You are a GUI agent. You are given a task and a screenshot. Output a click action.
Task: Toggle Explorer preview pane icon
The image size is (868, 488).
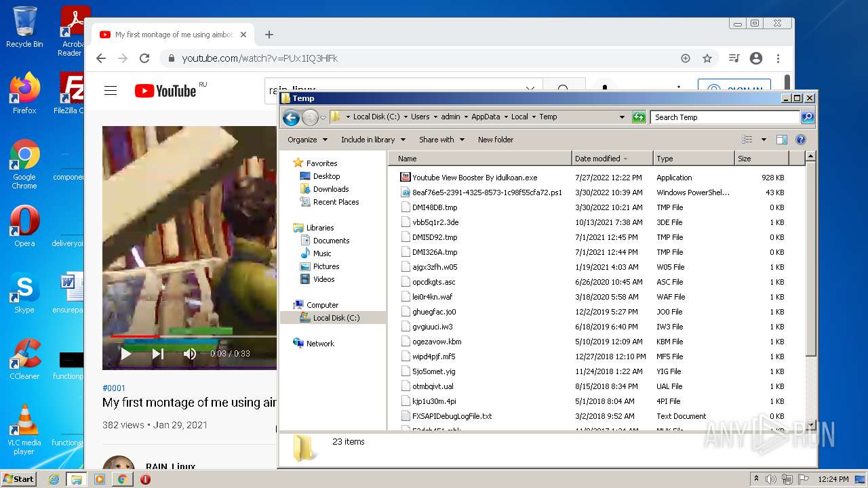(782, 140)
